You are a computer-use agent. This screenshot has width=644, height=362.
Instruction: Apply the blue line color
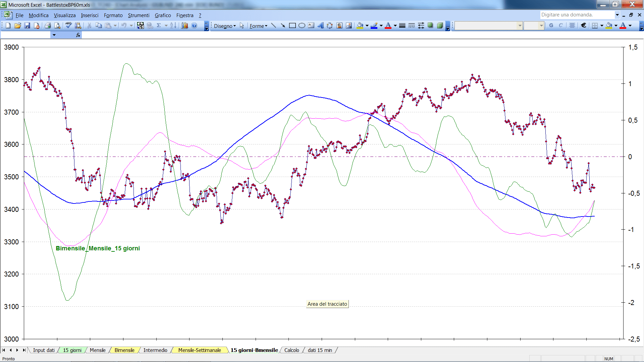(374, 25)
